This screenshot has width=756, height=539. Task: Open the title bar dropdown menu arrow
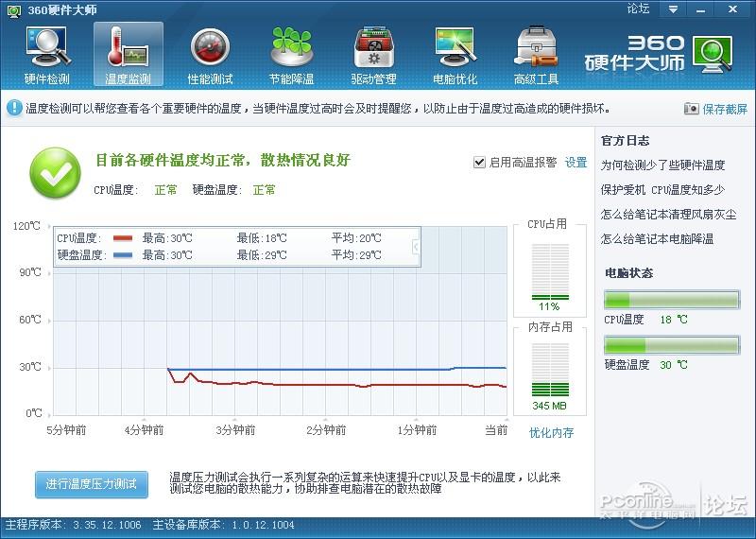(674, 9)
